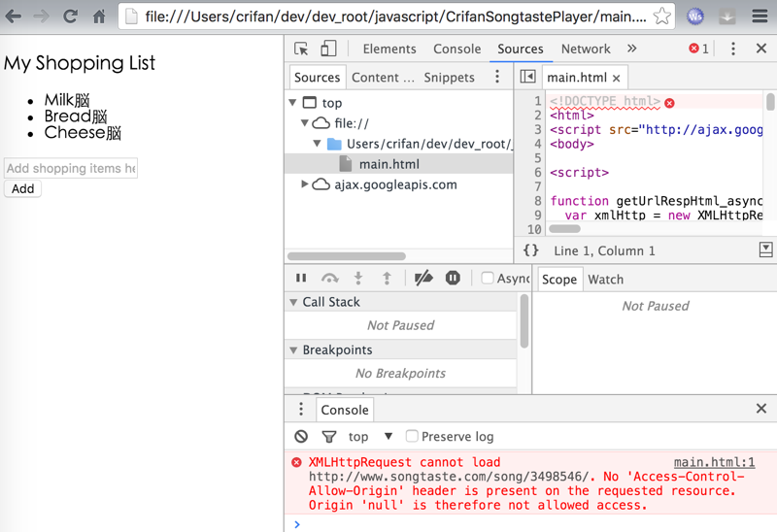Image resolution: width=777 pixels, height=532 pixels.
Task: Collapse the Call Stack section
Action: [294, 302]
